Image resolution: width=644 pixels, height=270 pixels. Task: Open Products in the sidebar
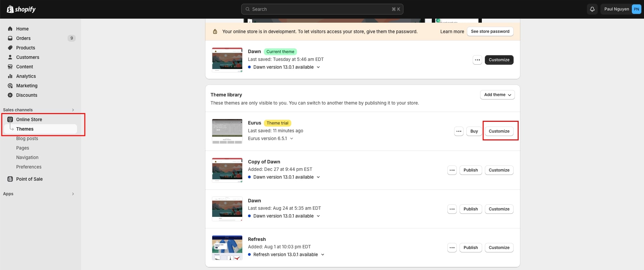pos(26,48)
